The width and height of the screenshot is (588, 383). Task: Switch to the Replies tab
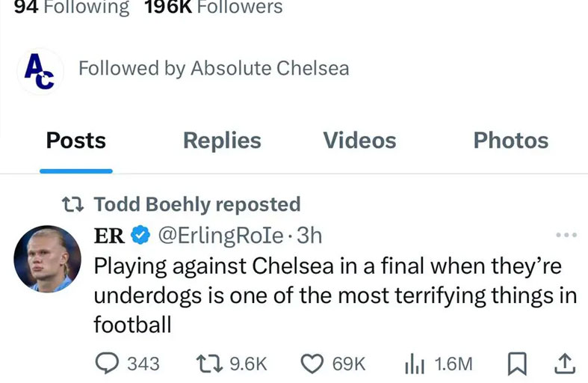[x=222, y=141]
